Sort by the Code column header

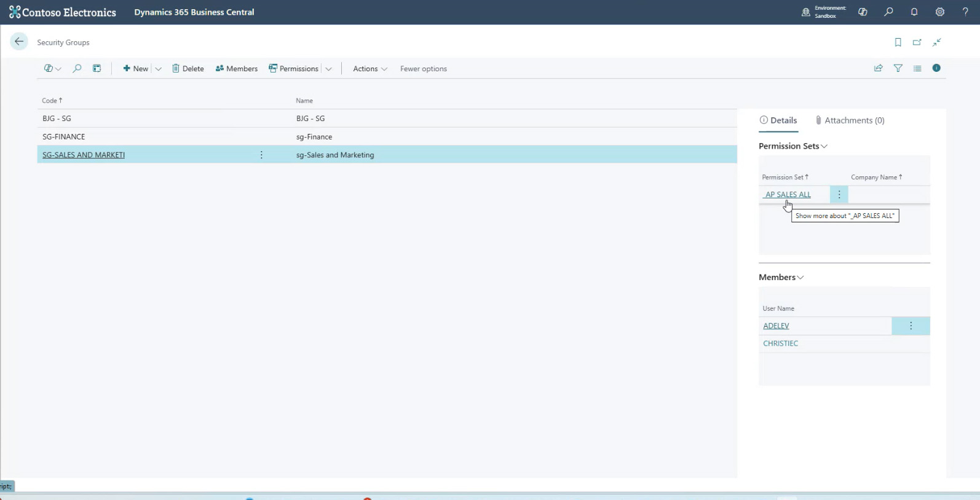click(52, 101)
